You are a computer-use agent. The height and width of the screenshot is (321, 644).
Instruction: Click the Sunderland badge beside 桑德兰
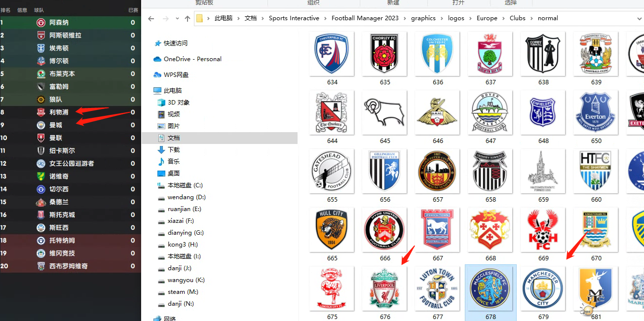point(41,202)
